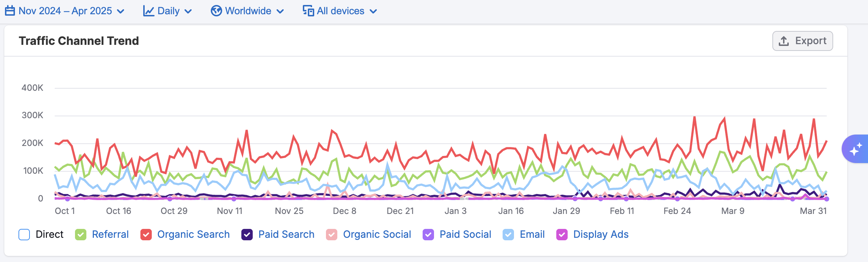Enable the Direct channel checkbox

click(x=24, y=235)
